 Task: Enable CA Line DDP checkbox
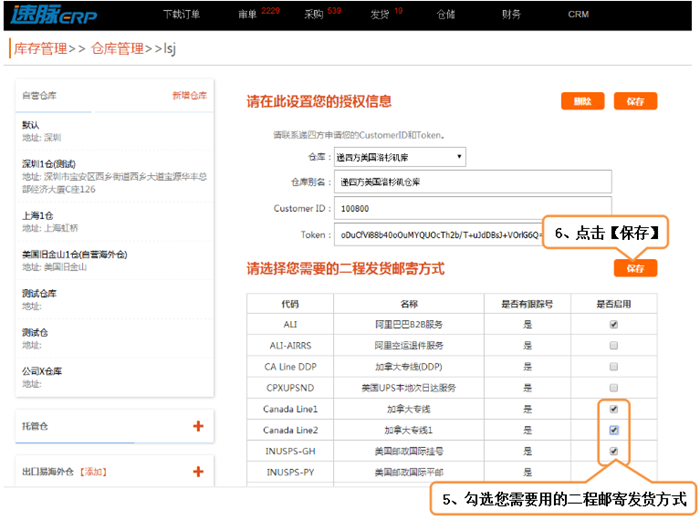(x=613, y=366)
